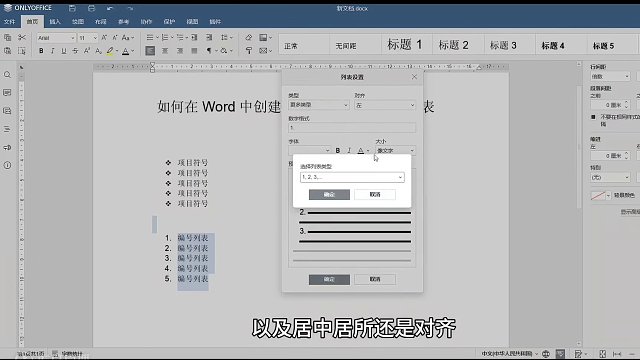Open the special indent dropdown in right panel
The image size is (640, 360).
tap(610, 177)
